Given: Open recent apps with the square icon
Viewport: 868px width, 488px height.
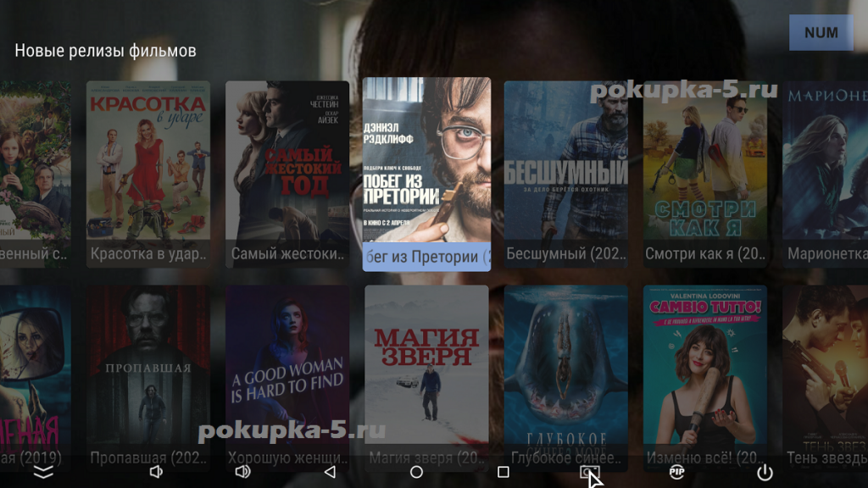Looking at the screenshot, I should click(504, 472).
